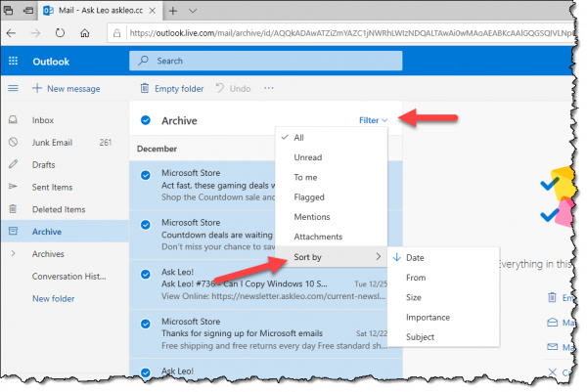587x392 pixels.
Task: Click Empty folder in toolbar
Action: point(171,88)
